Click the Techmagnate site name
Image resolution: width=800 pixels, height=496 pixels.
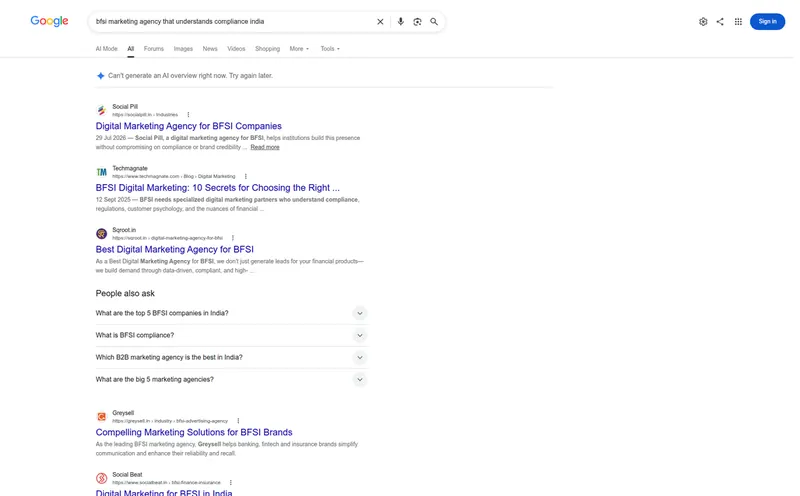[x=130, y=168]
